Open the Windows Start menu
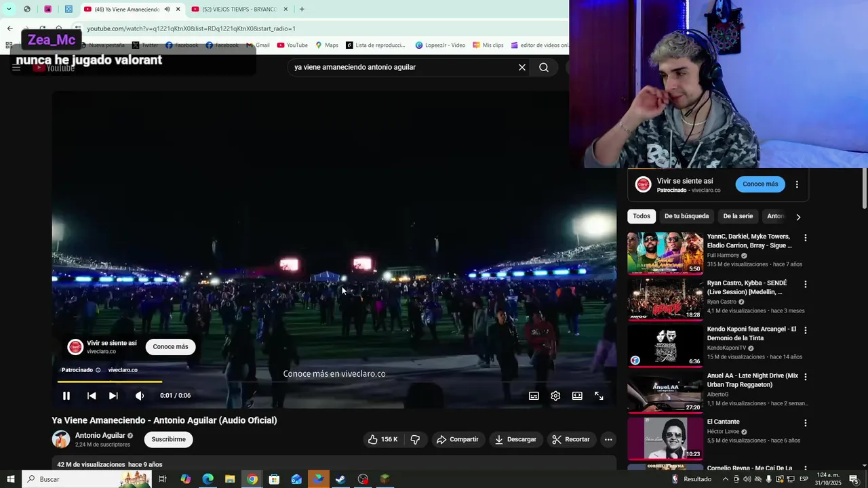The height and width of the screenshot is (488, 868). click(11, 479)
